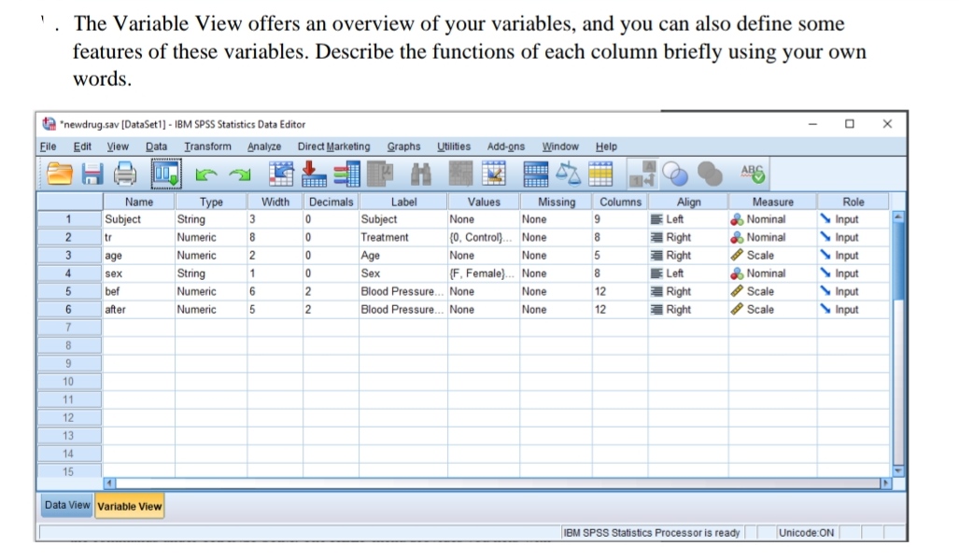This screenshot has width=959, height=560.
Task: Click the Transform menu item
Action: click(206, 147)
